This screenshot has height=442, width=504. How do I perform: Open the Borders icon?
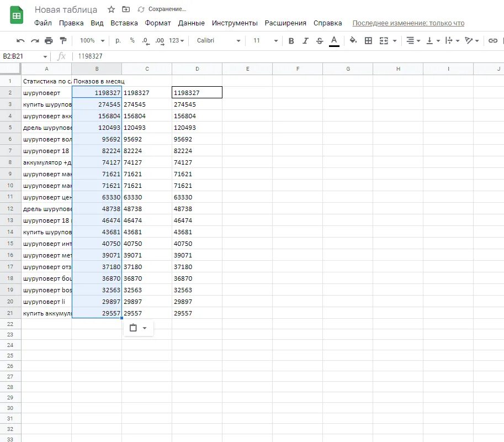368,40
